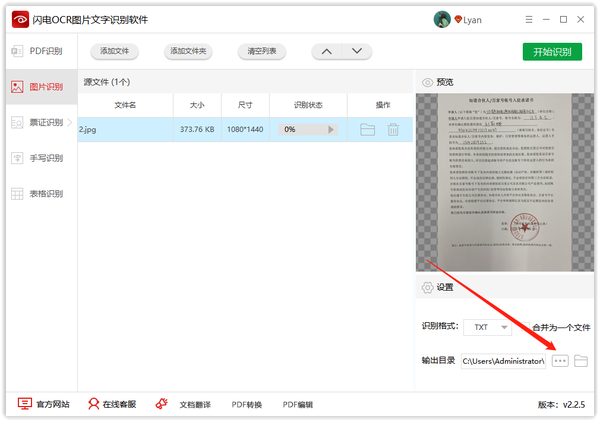Open the 官方网站 official website link
Image resolution: width=600 pixels, height=422 pixels.
[x=44, y=404]
